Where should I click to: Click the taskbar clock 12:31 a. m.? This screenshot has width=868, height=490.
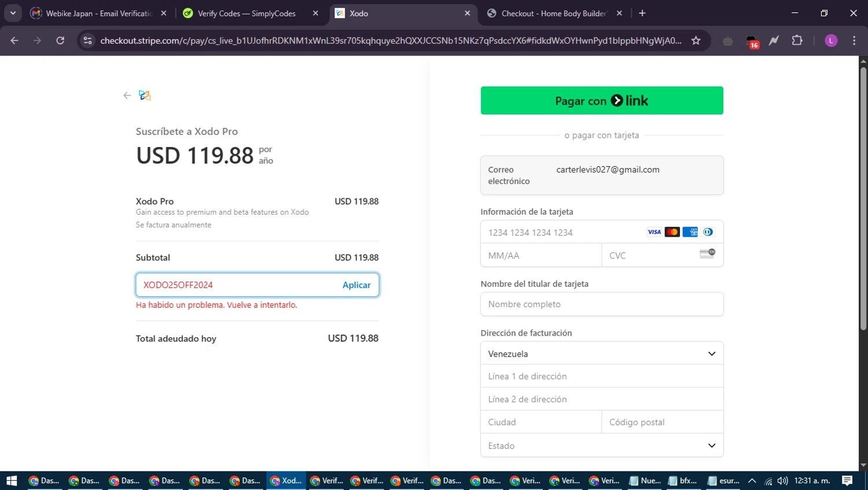pyautogui.click(x=812, y=481)
